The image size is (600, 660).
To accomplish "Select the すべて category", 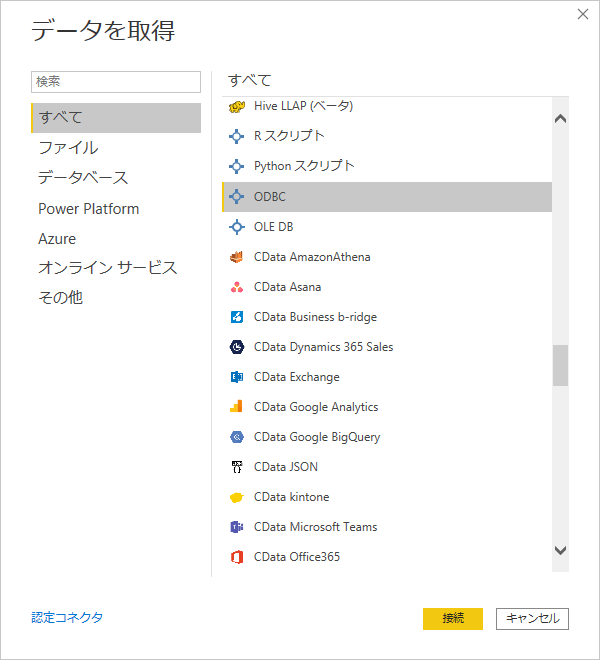I will 116,118.
